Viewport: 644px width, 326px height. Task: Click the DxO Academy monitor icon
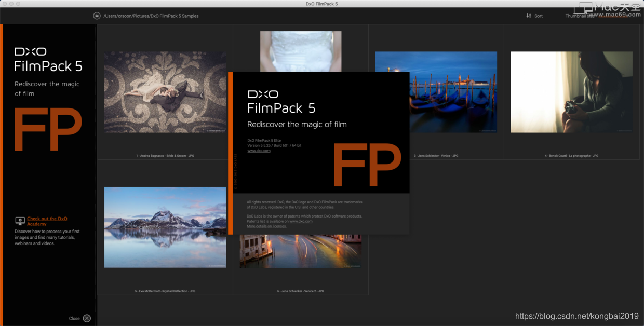(x=20, y=221)
